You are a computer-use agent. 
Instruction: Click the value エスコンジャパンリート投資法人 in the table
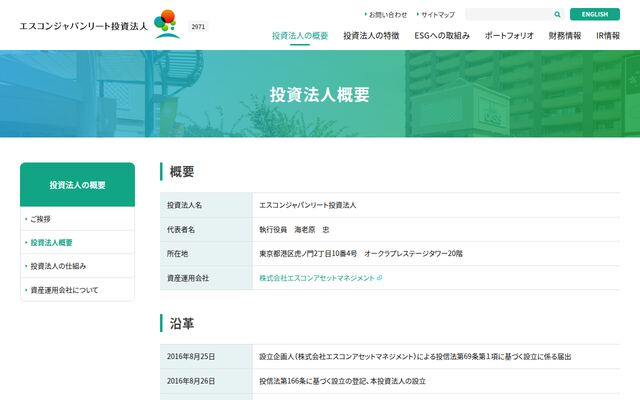point(308,205)
